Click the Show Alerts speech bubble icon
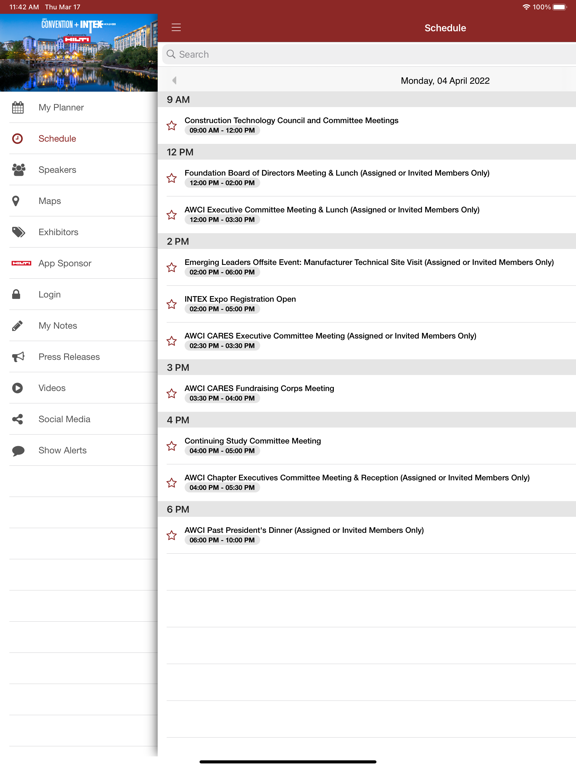Viewport: 576px width, 768px height. click(18, 450)
